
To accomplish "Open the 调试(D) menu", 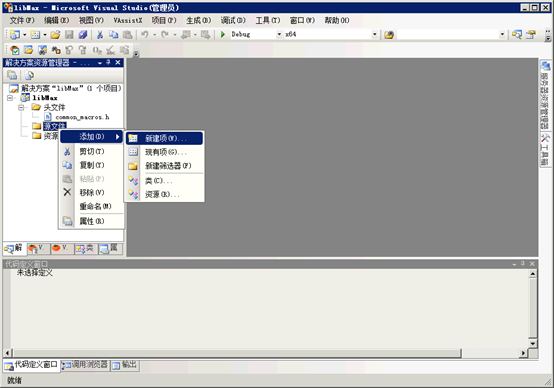I will pyautogui.click(x=233, y=20).
